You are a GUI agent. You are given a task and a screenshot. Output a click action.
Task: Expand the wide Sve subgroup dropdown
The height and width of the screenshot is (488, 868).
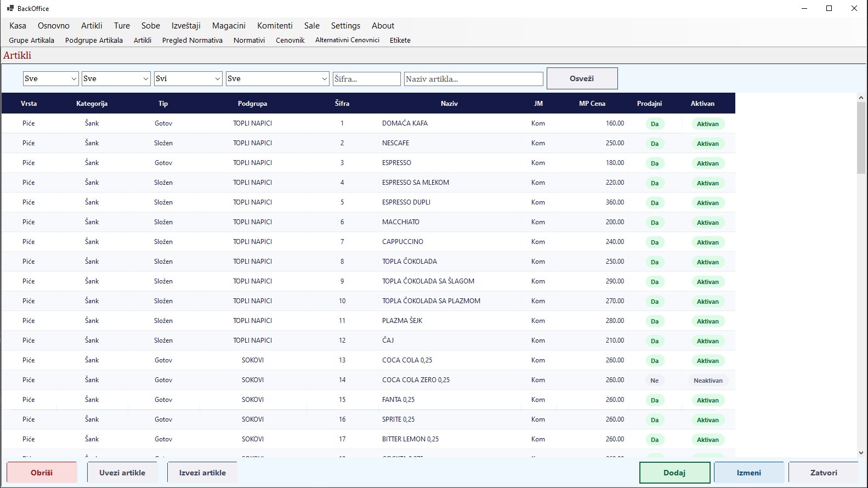[277, 78]
